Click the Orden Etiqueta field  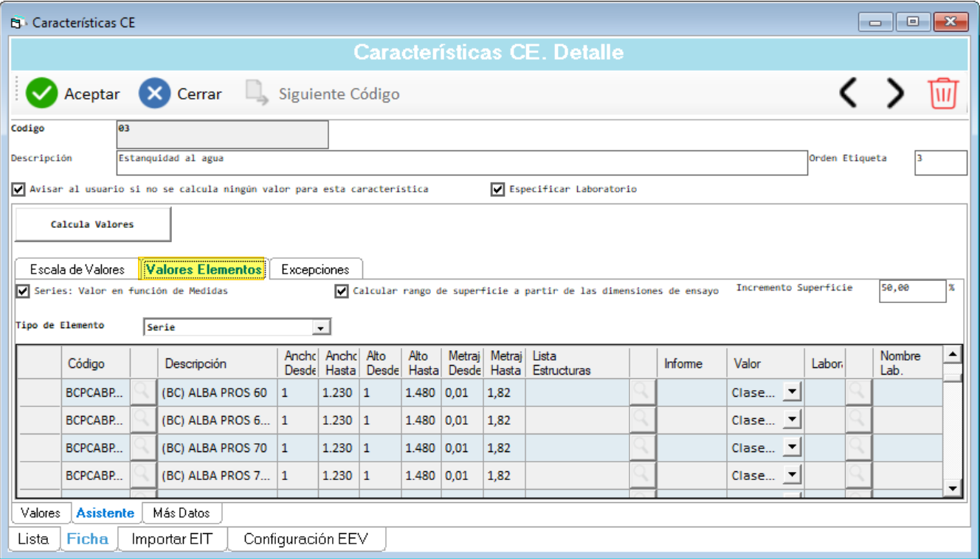coord(941,162)
